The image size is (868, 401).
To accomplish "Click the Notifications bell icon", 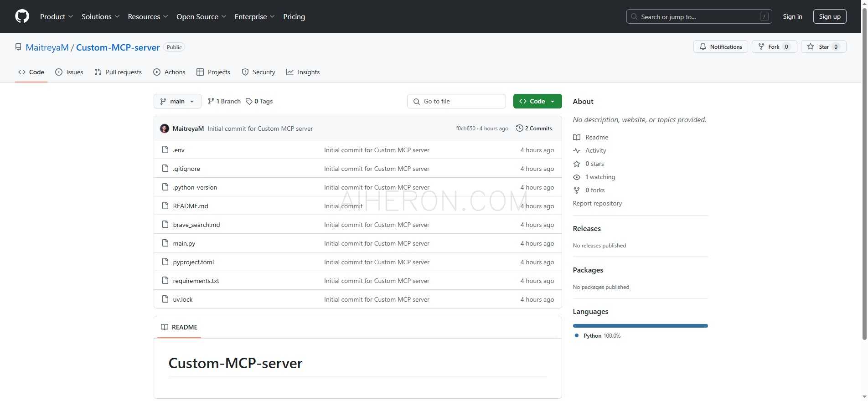I will (703, 46).
